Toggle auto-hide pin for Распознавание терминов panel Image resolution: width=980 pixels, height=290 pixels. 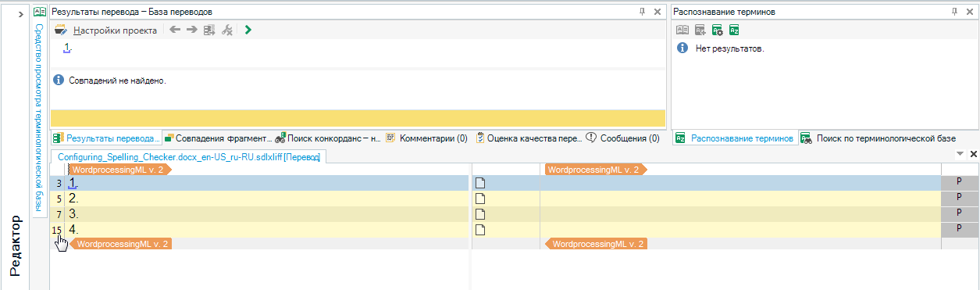click(954, 12)
